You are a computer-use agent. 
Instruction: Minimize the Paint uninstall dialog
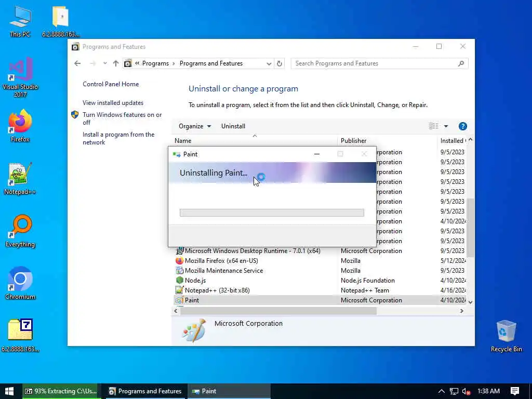point(316,154)
